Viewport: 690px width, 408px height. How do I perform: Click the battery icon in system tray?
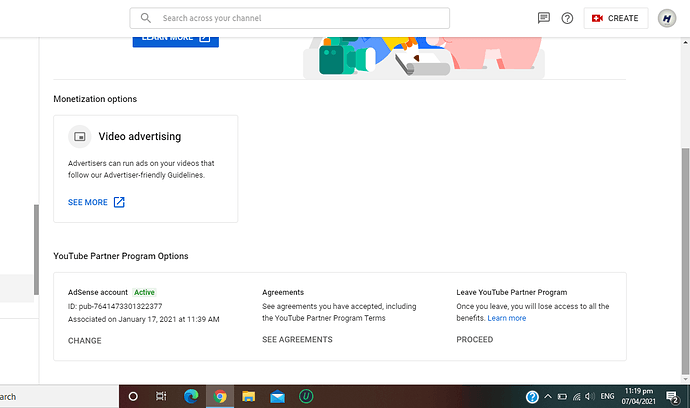562,397
